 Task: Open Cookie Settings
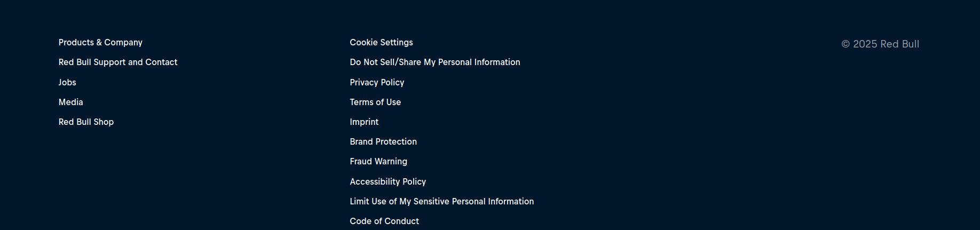[x=381, y=42]
